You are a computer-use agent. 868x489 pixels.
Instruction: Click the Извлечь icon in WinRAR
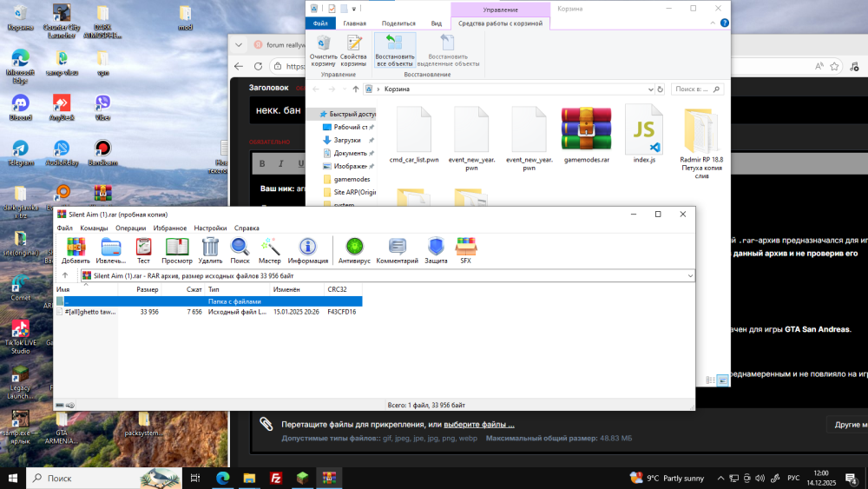coord(111,251)
